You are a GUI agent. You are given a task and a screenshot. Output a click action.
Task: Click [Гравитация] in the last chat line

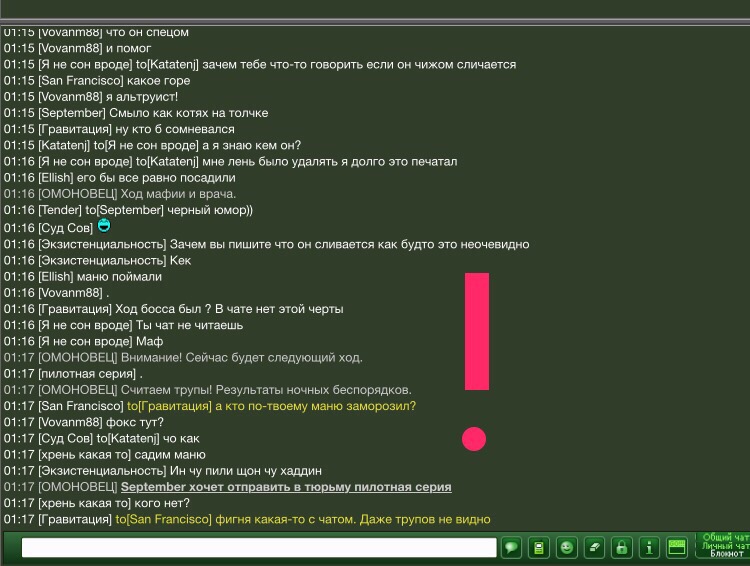click(x=74, y=520)
